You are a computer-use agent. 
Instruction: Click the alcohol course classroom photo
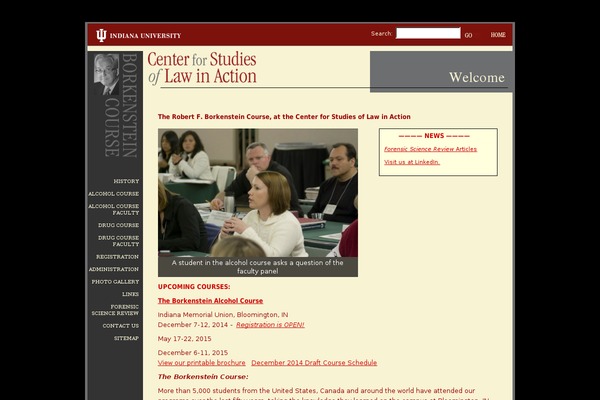pyautogui.click(x=258, y=193)
